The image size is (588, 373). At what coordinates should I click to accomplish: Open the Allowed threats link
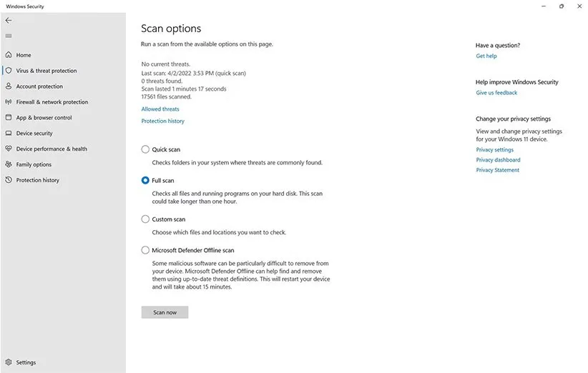(160, 109)
